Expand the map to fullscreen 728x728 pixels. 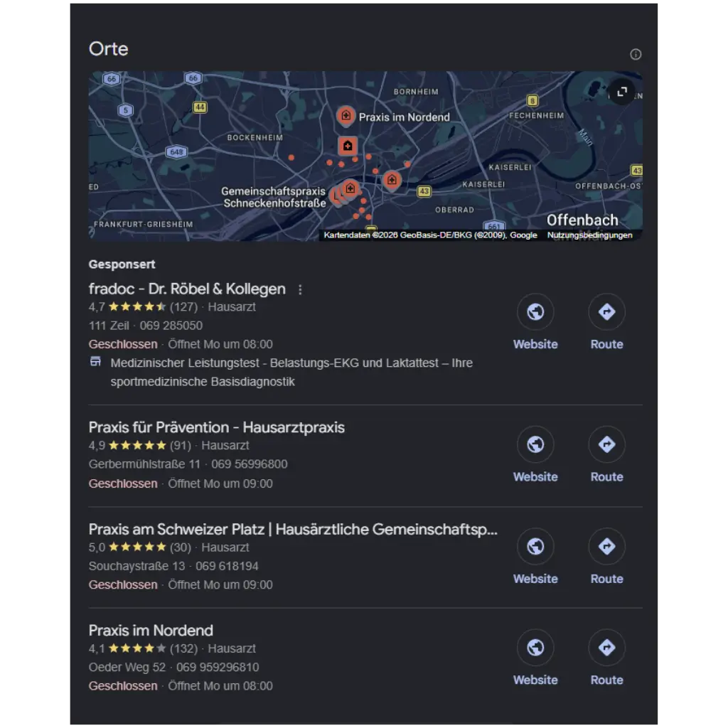point(621,92)
